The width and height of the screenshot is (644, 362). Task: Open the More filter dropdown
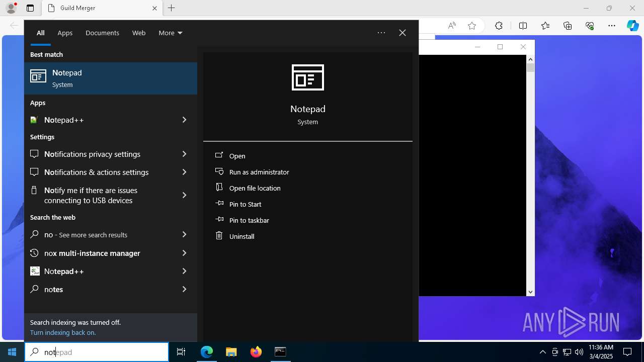pos(170,33)
